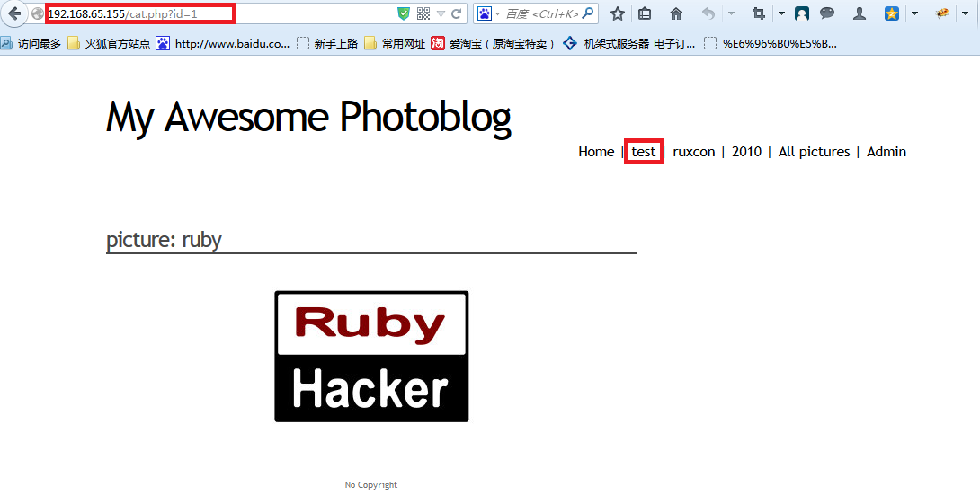Expand the address bar history dropdown arrow
This screenshot has width=980, height=495.
tap(440, 13)
